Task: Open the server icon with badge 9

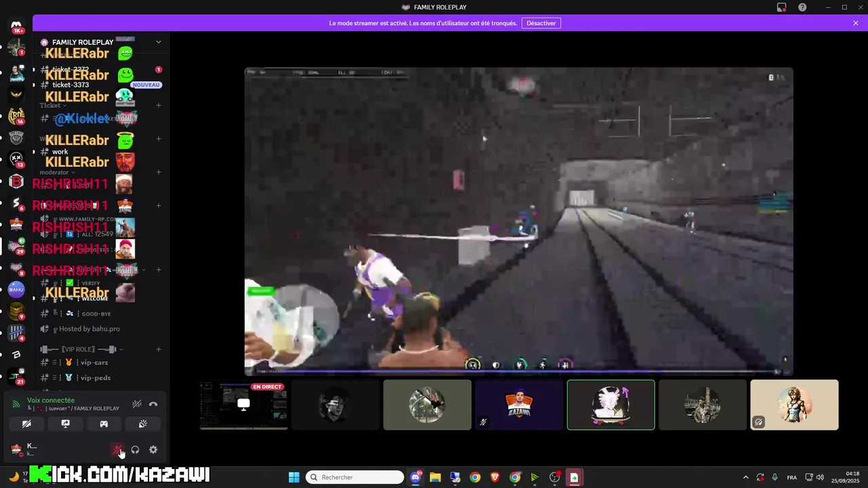Action: [17, 311]
